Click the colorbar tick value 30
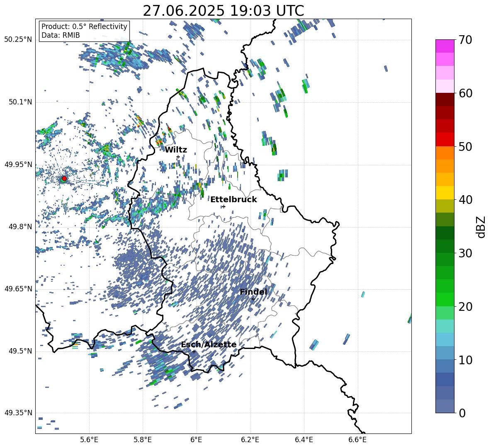 point(465,253)
